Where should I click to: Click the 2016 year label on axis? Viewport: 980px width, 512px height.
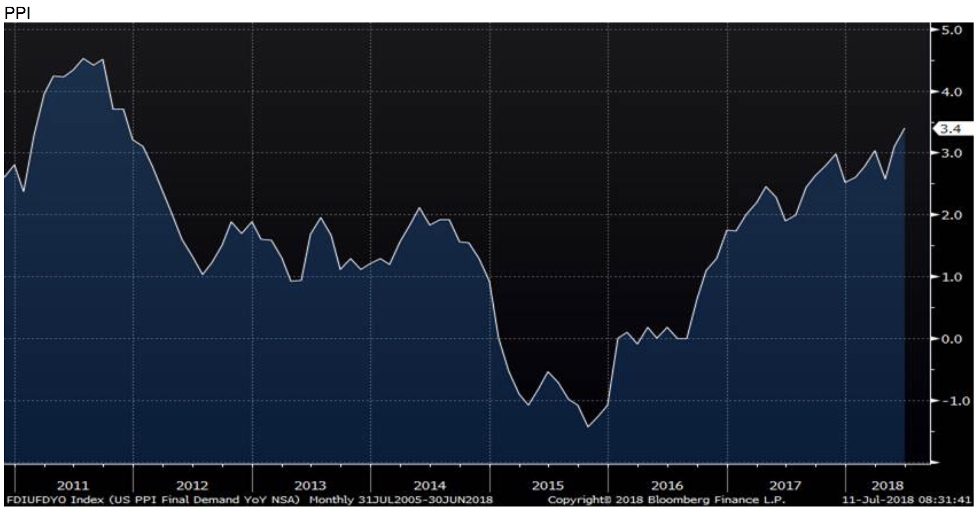pyautogui.click(x=667, y=485)
